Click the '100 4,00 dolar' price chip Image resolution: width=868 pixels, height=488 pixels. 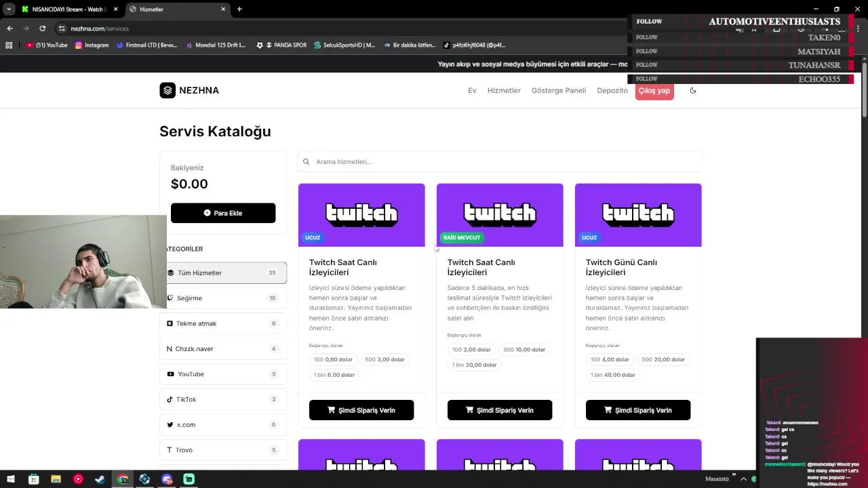(x=610, y=359)
